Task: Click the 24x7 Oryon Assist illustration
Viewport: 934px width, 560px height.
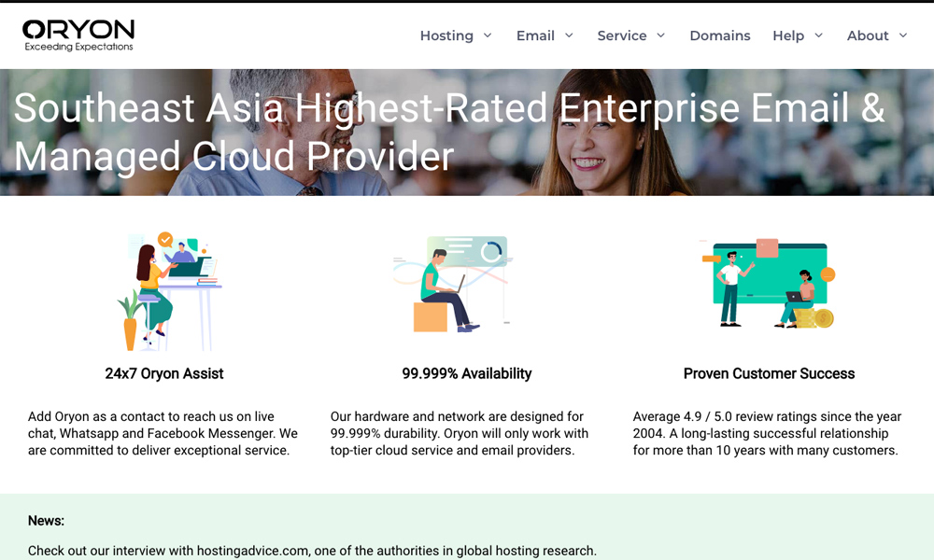Action: pyautogui.click(x=166, y=290)
